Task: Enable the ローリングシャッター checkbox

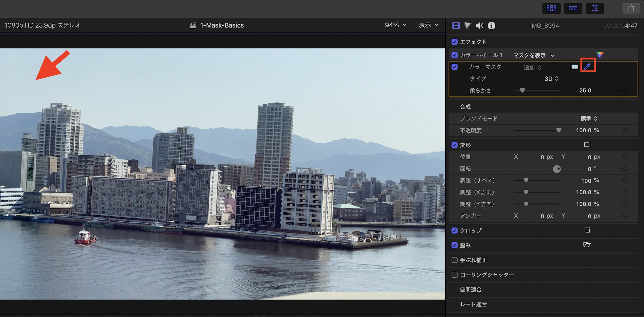Action: 455,275
